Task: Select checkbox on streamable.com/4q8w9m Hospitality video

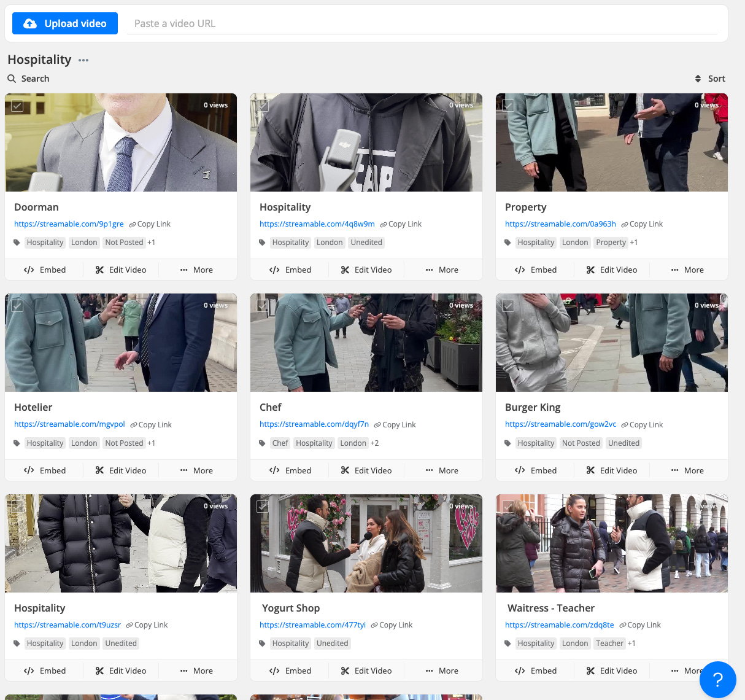Action: [263, 106]
